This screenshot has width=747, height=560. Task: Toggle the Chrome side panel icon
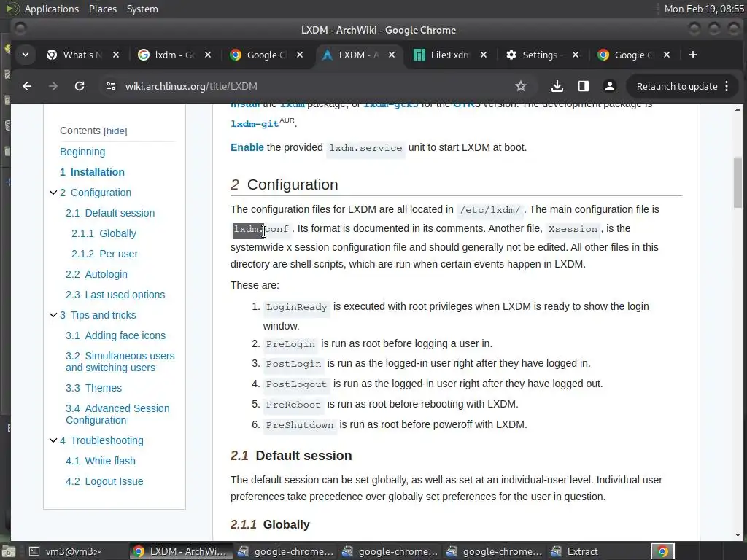(583, 86)
